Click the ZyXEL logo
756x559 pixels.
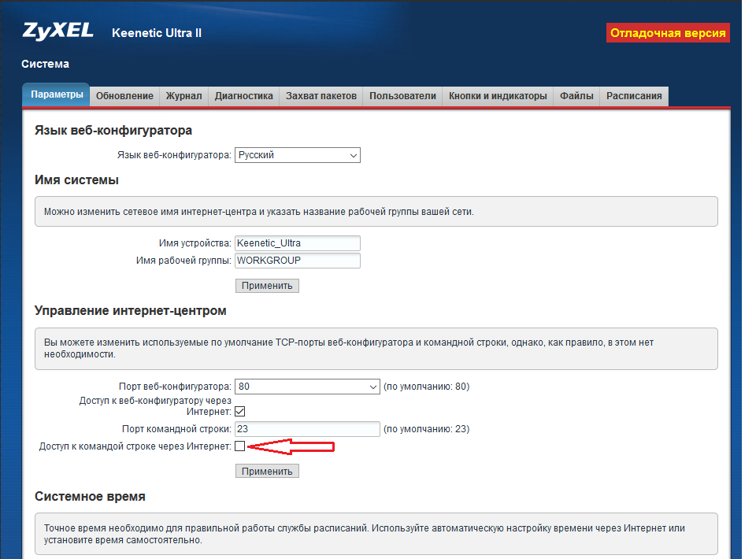(x=57, y=31)
